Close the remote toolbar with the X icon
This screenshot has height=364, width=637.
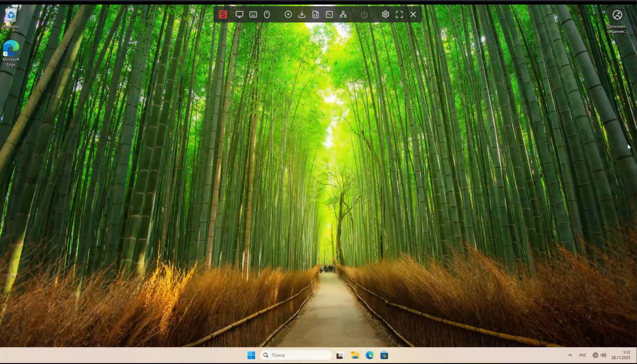pos(413,15)
